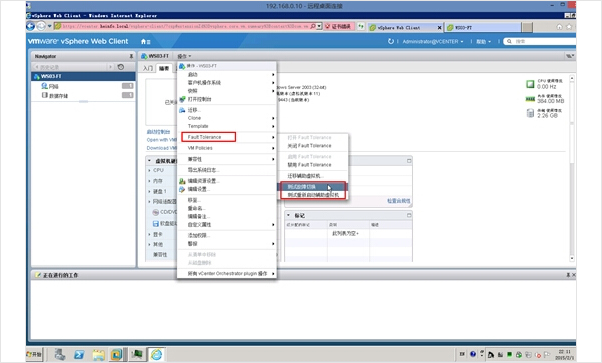
Task: Collapse the VM hardware panel header
Action: pos(149,161)
